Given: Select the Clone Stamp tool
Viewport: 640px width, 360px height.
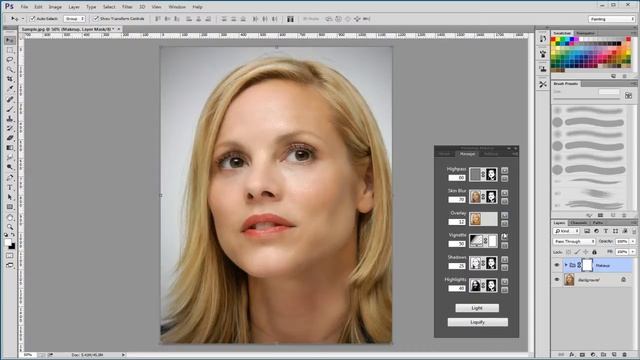Looking at the screenshot, I should (10, 119).
